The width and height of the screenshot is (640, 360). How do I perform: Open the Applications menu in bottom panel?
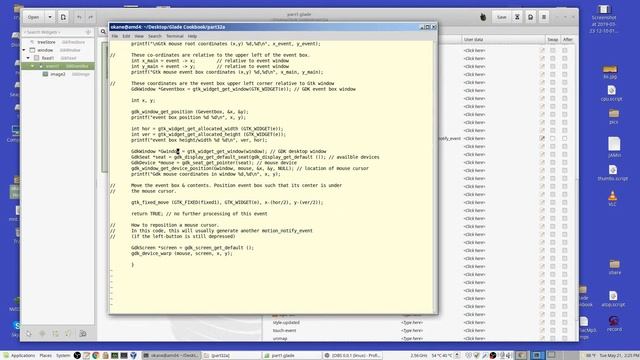tap(19, 356)
